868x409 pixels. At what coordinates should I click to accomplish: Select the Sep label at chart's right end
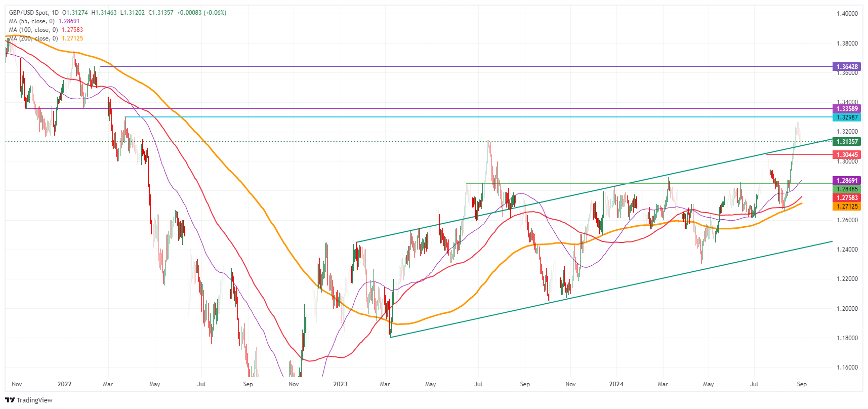click(x=802, y=384)
